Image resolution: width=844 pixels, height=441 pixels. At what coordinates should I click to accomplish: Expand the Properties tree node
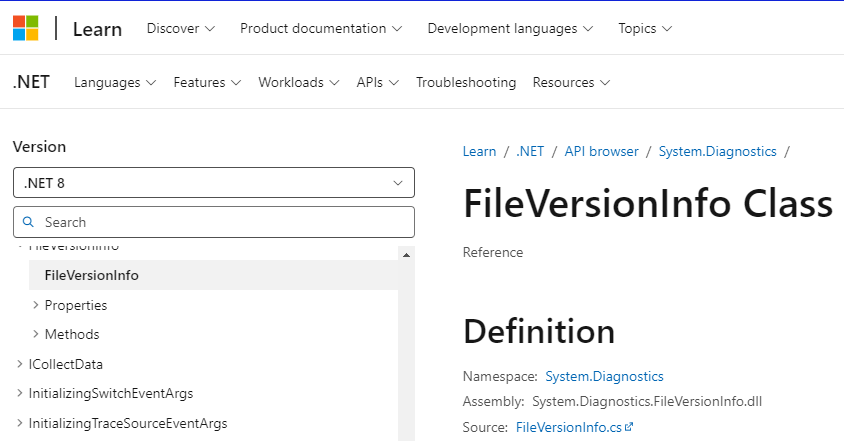[x=36, y=305]
